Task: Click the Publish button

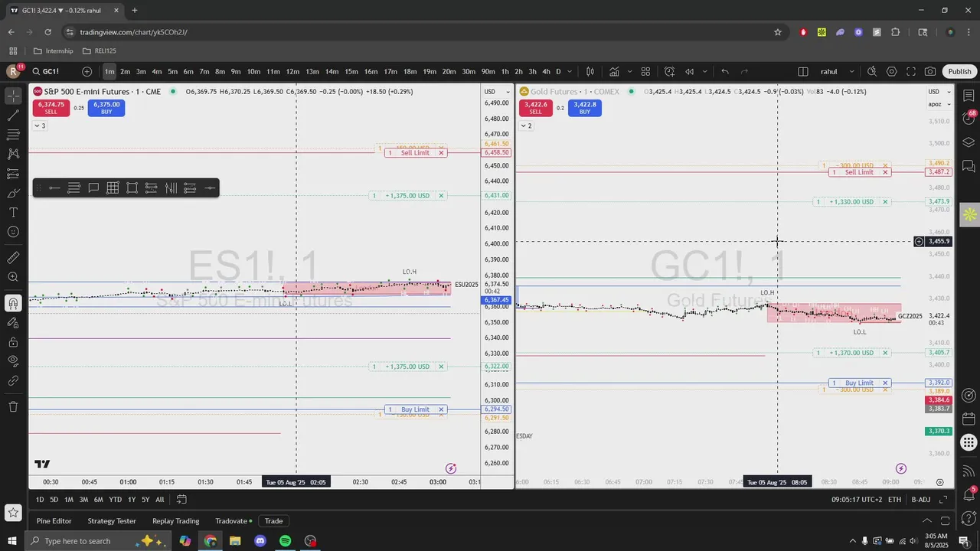Action: (x=959, y=71)
